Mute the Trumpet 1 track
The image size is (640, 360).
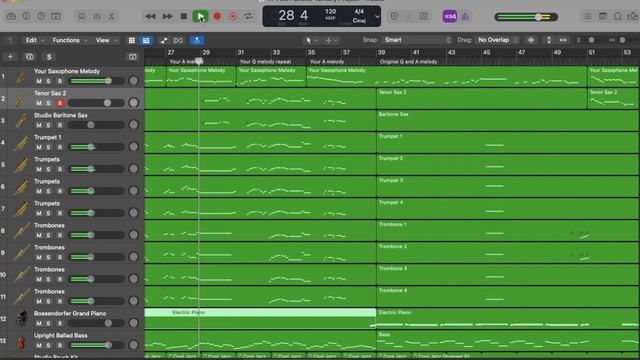pyautogui.click(x=39, y=147)
